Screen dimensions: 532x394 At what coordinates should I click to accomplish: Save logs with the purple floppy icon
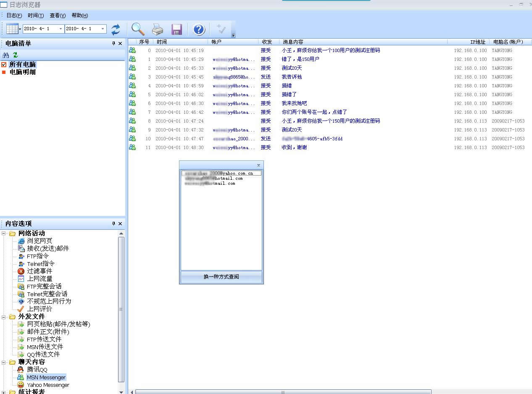(x=176, y=29)
